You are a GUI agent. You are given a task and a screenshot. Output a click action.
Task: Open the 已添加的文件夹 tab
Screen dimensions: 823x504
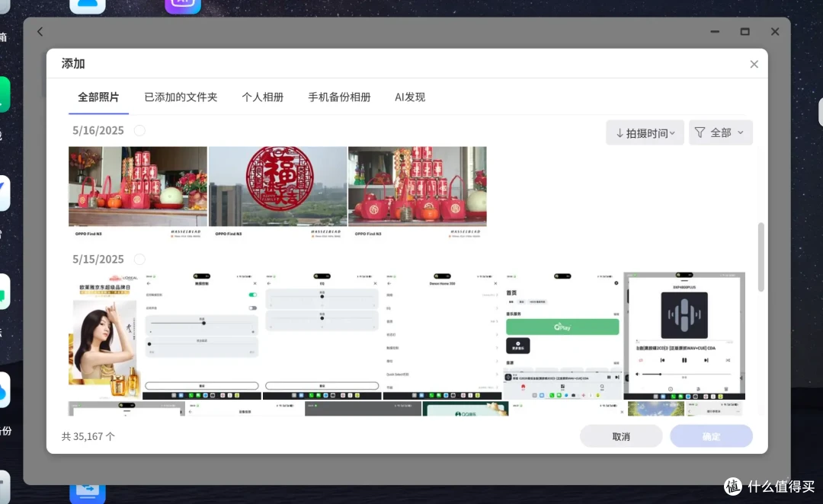181,97
